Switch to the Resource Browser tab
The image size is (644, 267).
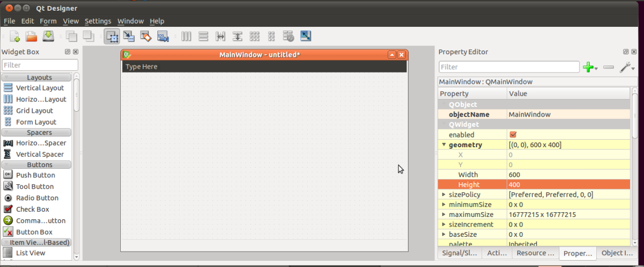[535, 253]
